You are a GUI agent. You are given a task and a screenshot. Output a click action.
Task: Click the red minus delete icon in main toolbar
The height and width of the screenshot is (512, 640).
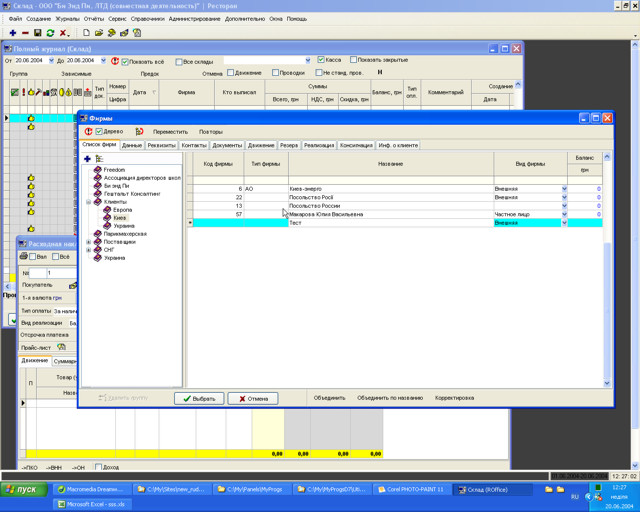[x=25, y=33]
